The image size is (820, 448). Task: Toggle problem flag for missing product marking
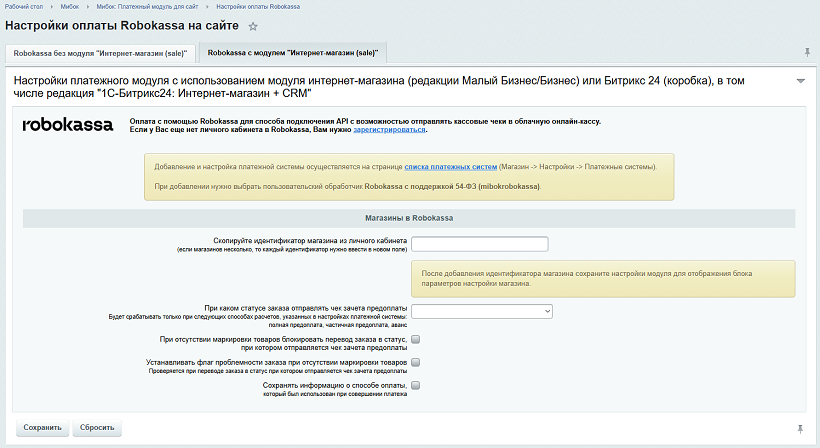tap(416, 362)
